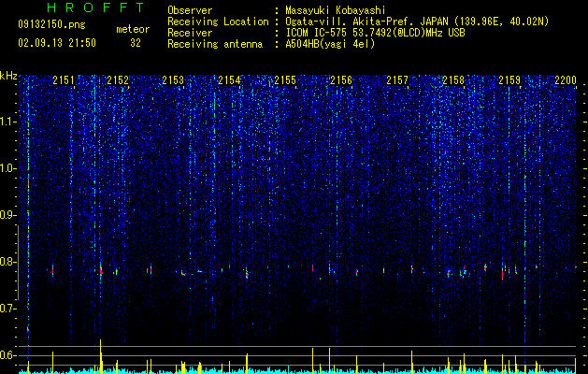Image resolution: width=588 pixels, height=374 pixels.
Task: Select the file name 09132150.png
Action: (x=51, y=25)
